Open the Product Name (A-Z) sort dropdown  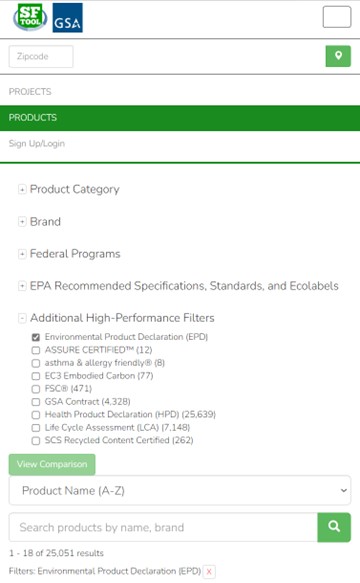point(180,490)
